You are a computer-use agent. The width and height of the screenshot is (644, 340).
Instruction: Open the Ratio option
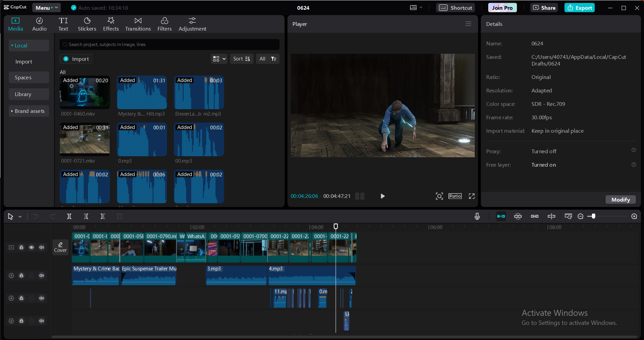[455, 196]
